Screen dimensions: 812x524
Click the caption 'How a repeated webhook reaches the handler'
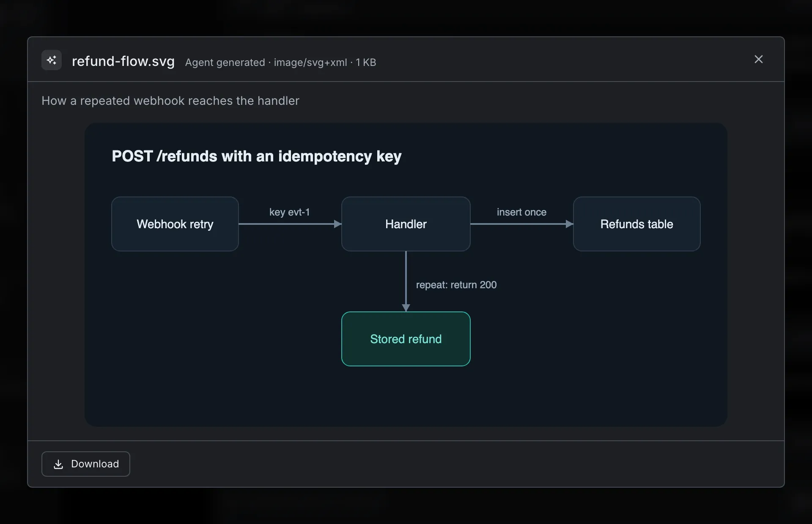click(x=170, y=101)
